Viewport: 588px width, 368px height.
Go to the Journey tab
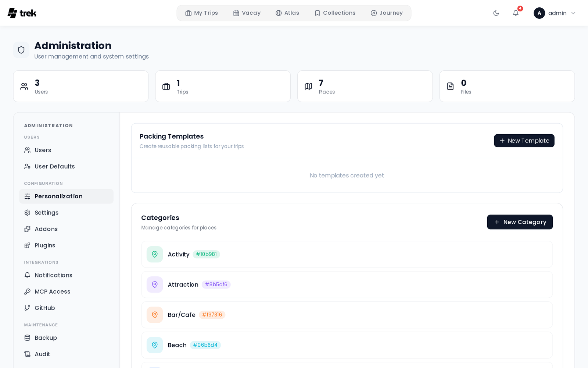tap(387, 13)
